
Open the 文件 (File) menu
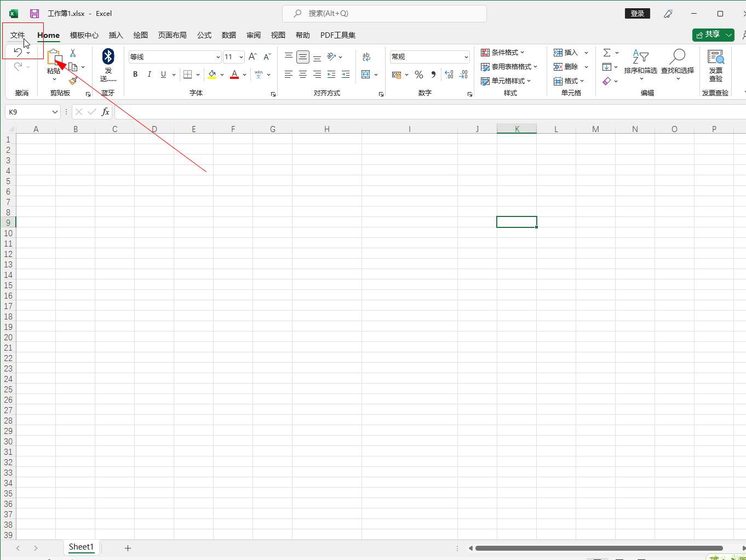click(x=18, y=35)
